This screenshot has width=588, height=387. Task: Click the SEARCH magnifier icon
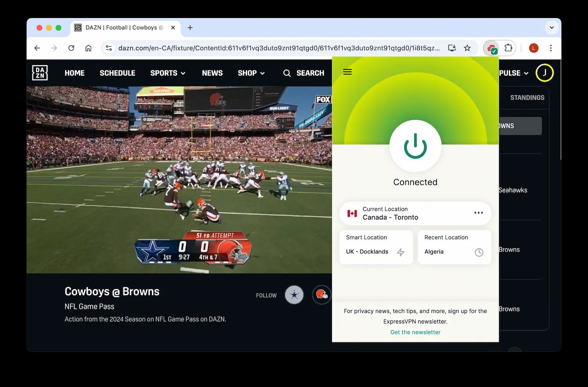287,73
